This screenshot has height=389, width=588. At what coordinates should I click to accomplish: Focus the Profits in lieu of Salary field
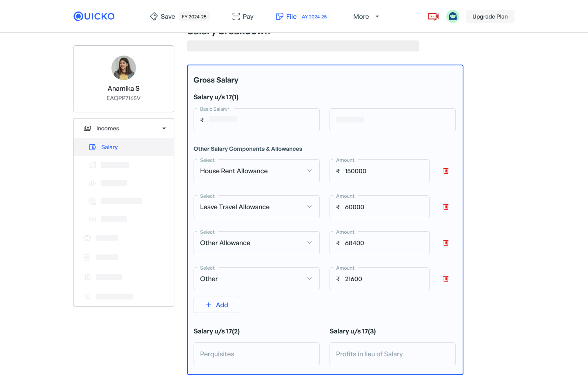392,354
